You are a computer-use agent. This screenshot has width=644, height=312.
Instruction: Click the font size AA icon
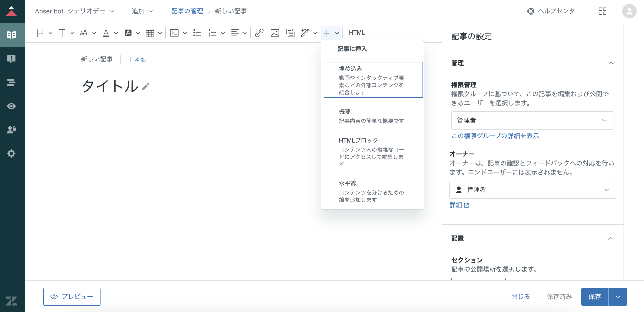[x=83, y=33]
